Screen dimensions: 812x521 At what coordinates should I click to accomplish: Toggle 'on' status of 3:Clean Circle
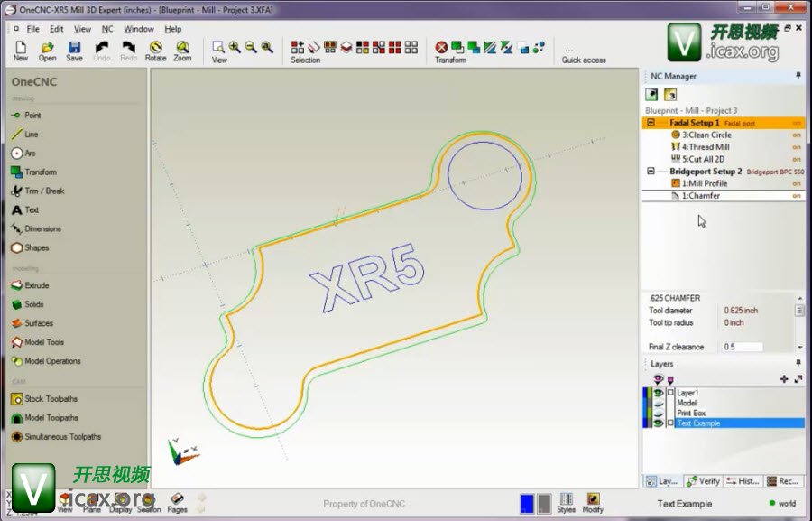797,135
